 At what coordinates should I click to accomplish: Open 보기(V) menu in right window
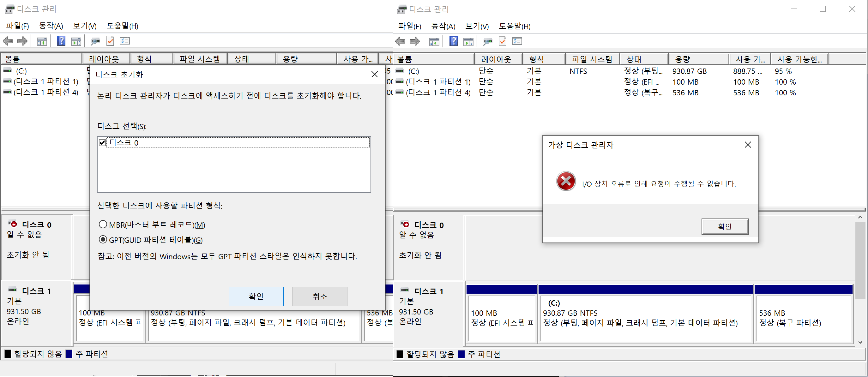pos(476,26)
